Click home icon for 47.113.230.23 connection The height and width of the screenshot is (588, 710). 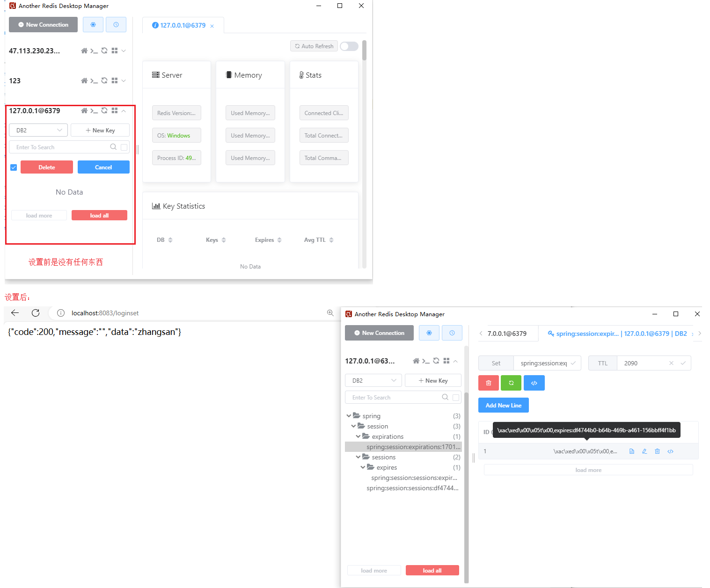[x=84, y=51]
